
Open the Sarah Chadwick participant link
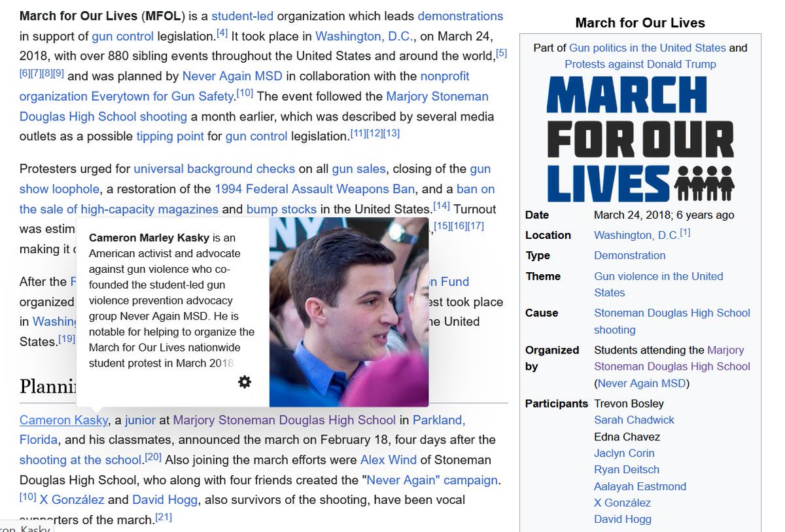[x=634, y=420]
